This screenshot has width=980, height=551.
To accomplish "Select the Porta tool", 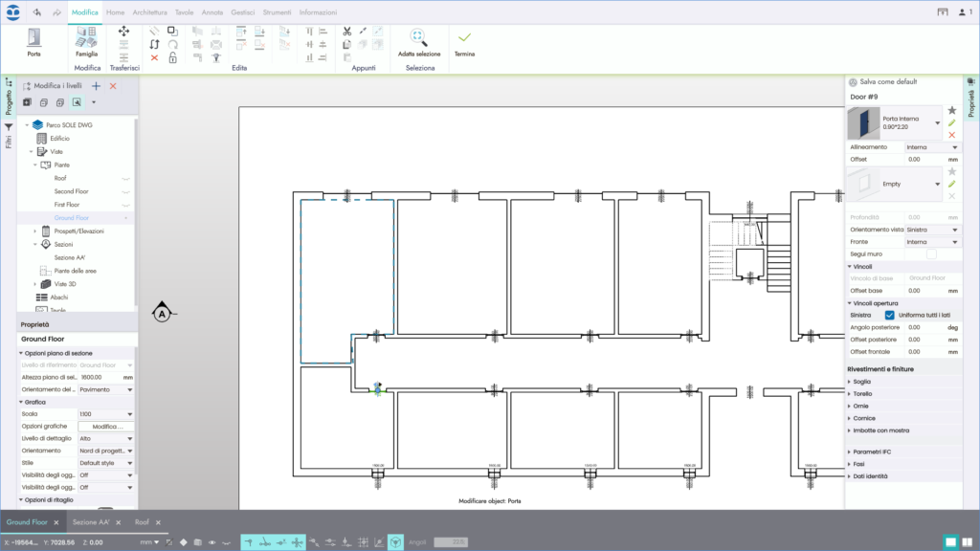I will coord(34,40).
